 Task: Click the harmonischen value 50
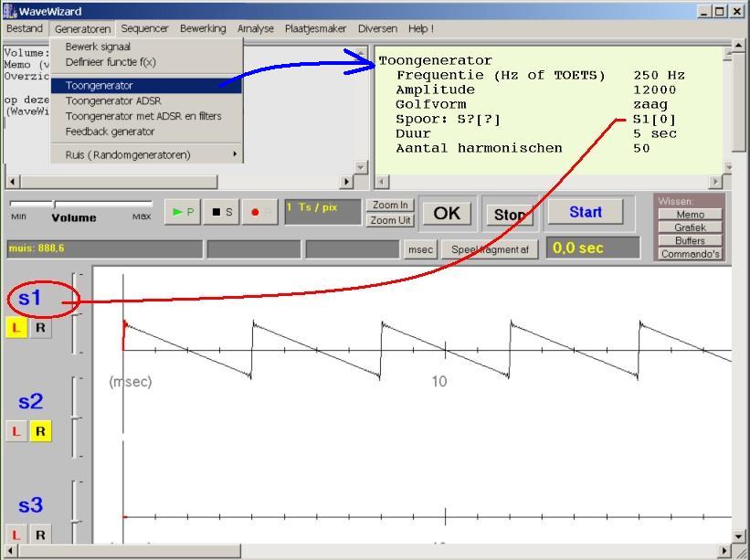coord(641,148)
